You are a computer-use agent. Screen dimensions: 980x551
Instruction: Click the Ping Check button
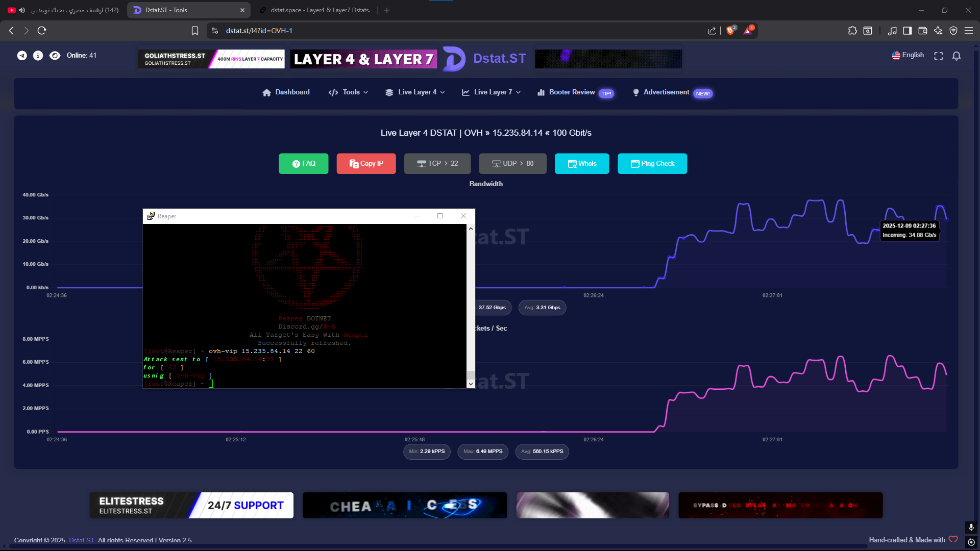pyautogui.click(x=652, y=164)
